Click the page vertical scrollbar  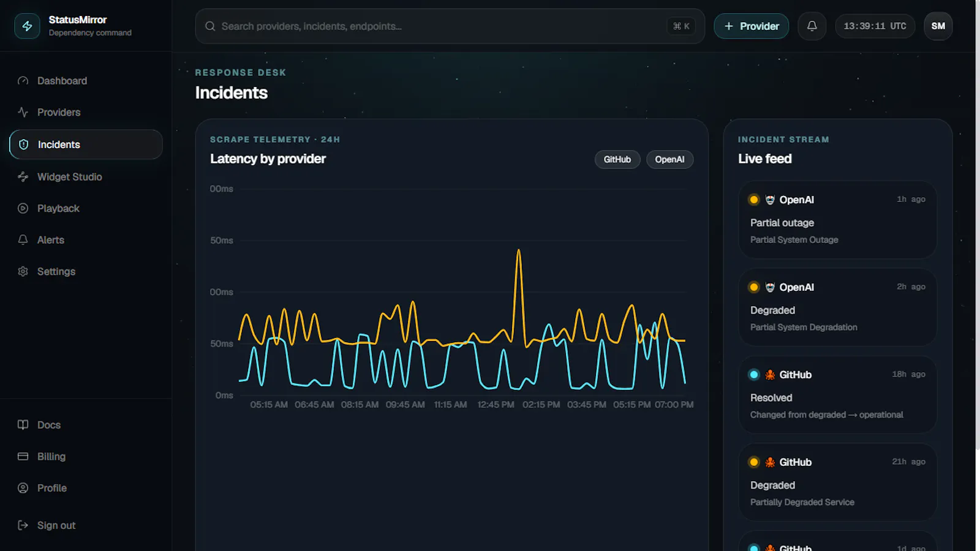click(x=978, y=225)
